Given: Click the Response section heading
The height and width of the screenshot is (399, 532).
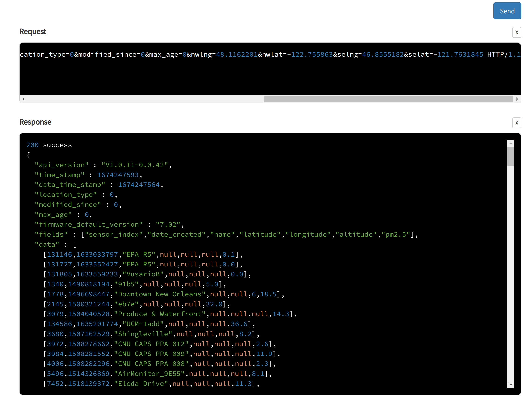Looking at the screenshot, I should click(35, 122).
